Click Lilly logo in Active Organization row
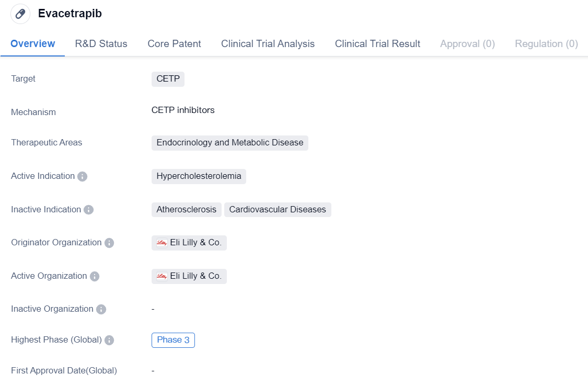The height and width of the screenshot is (386, 588). pyautogui.click(x=162, y=276)
